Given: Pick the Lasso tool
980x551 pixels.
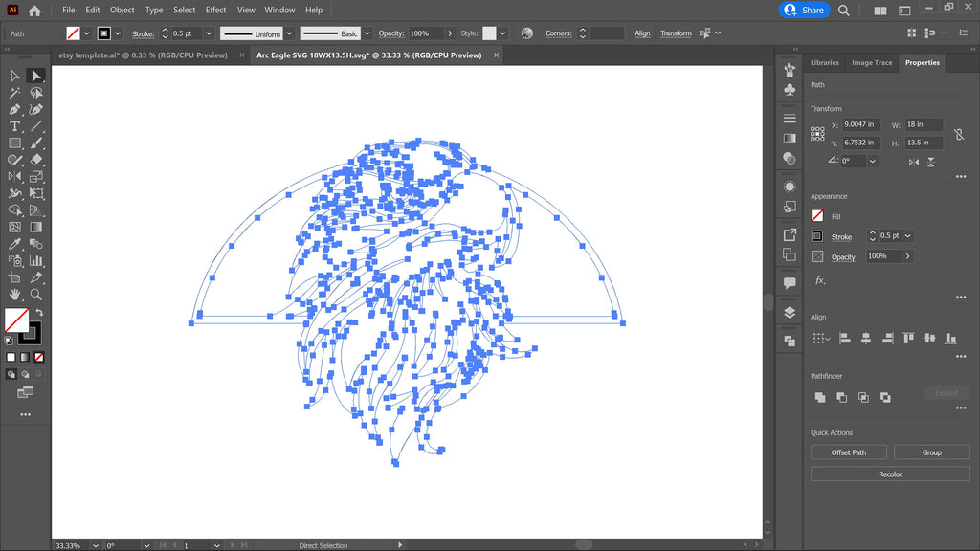Looking at the screenshot, I should tap(35, 93).
